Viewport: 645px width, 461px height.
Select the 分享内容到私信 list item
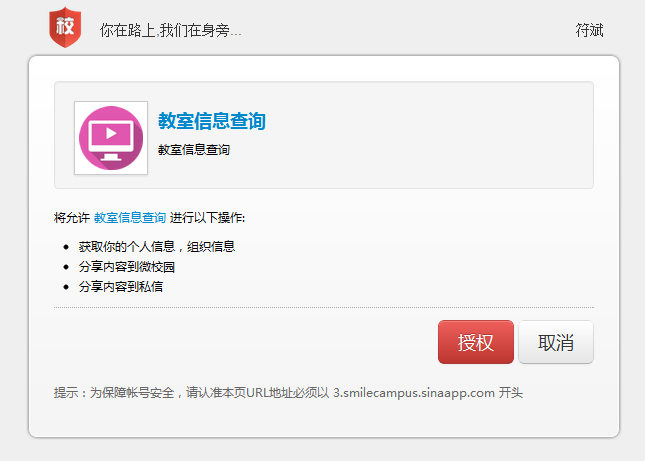pos(121,287)
